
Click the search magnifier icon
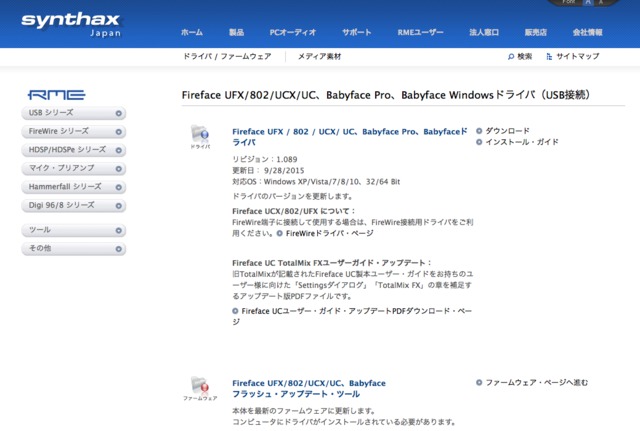click(x=511, y=57)
